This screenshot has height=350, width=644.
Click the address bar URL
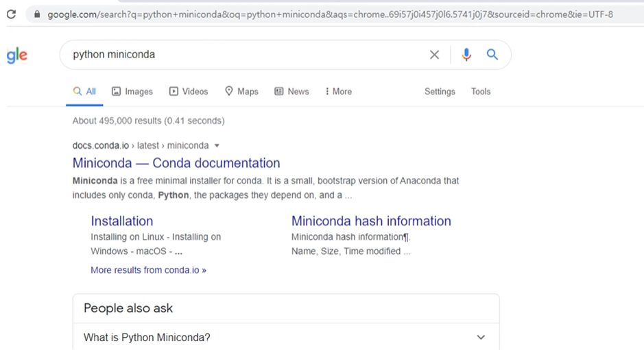[x=330, y=14]
